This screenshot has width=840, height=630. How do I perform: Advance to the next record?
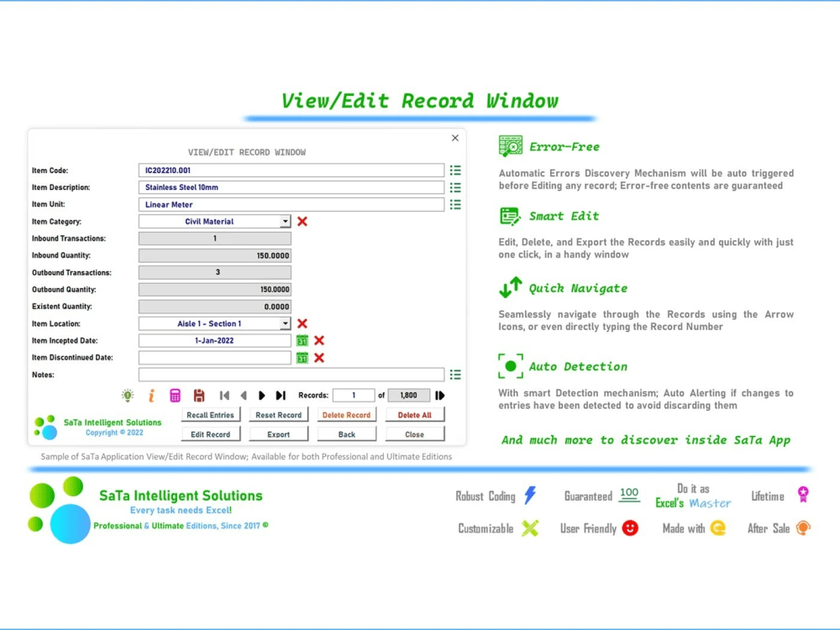pos(262,395)
